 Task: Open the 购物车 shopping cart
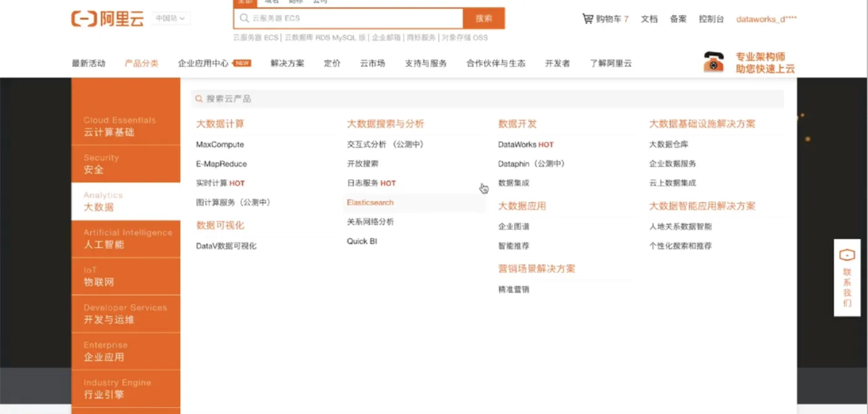pyautogui.click(x=606, y=19)
